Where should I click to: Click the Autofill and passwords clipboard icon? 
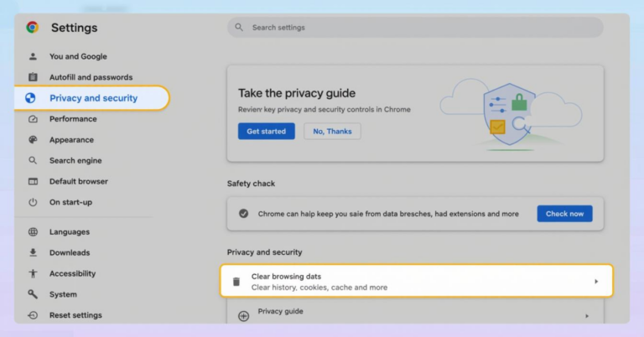coord(33,77)
